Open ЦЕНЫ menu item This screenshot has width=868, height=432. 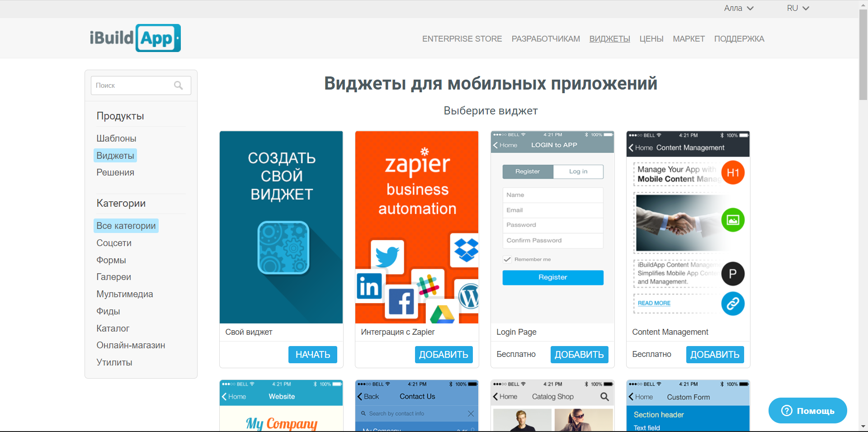coord(651,39)
